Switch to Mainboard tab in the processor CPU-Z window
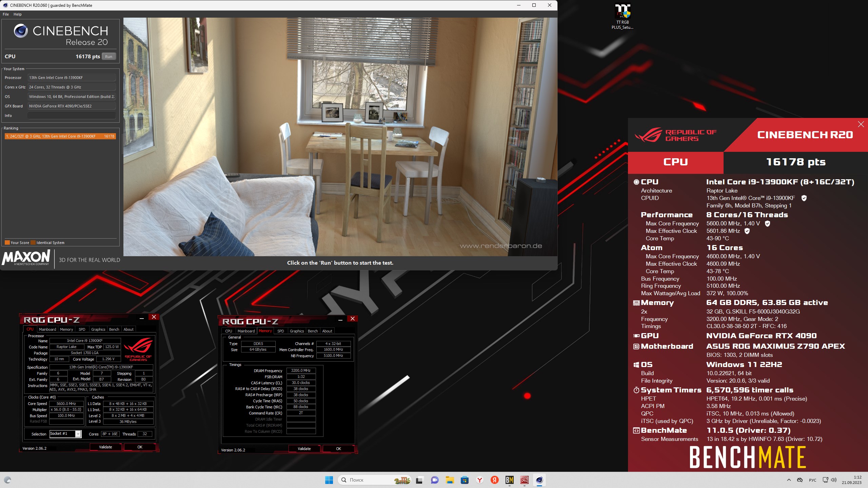This screenshot has width=868, height=488. click(47, 329)
